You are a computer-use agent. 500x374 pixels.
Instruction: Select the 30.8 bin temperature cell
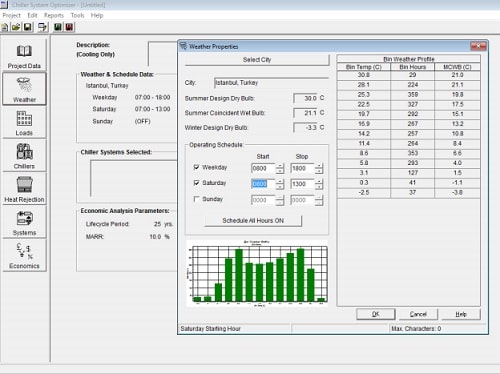click(364, 75)
